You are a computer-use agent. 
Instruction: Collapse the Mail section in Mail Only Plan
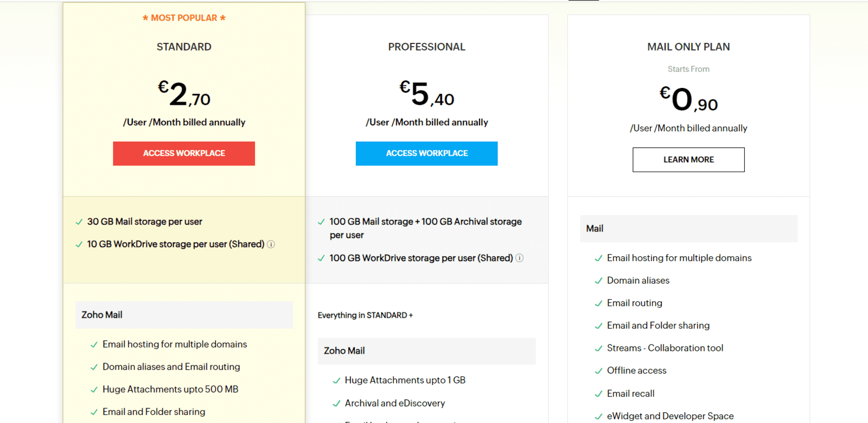tap(688, 229)
